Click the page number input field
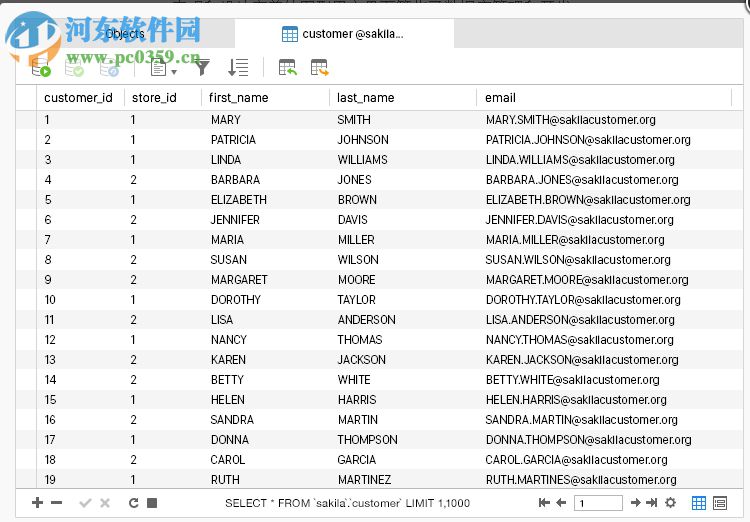Viewport: 750px width, 522px height. coord(598,503)
